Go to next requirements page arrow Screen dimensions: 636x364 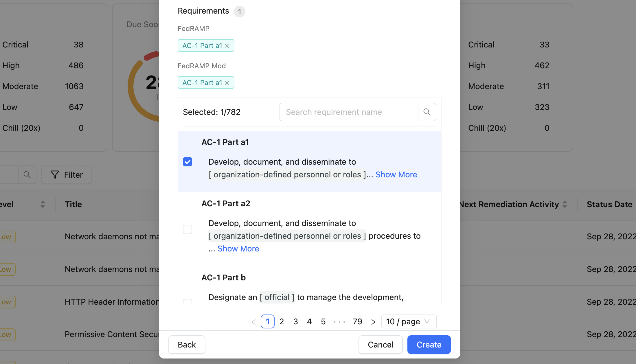click(x=373, y=322)
